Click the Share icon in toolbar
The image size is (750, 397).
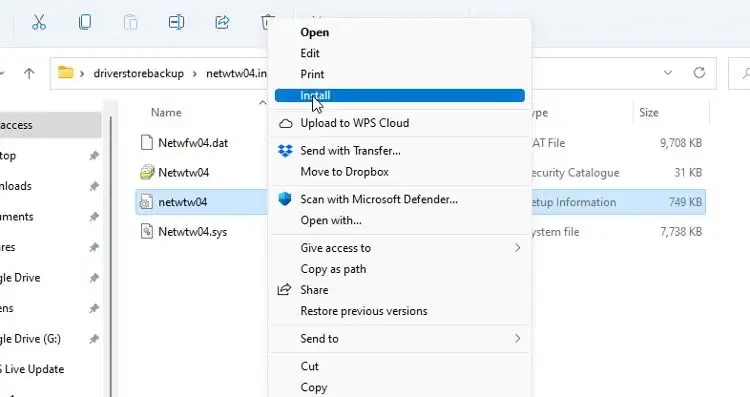pos(222,22)
